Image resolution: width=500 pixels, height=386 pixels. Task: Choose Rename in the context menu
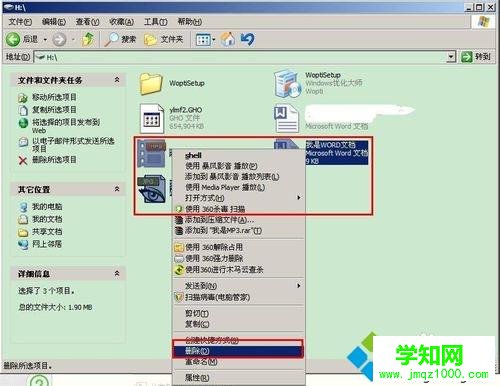238,362
